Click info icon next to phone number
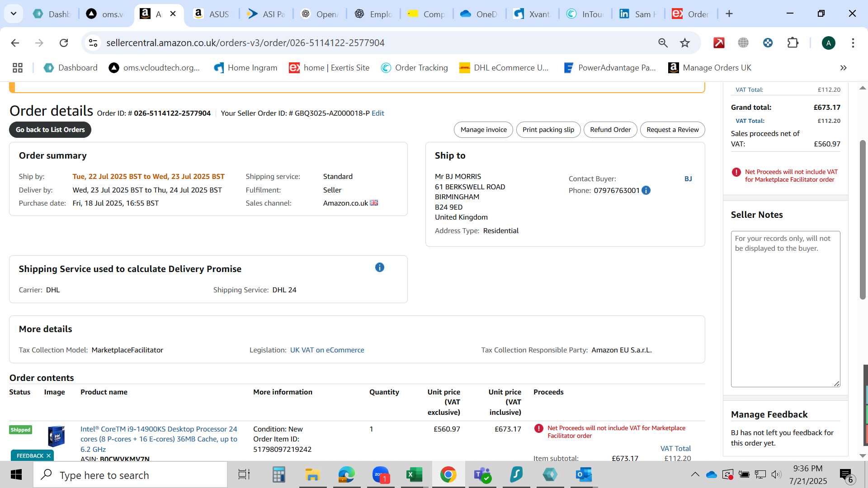 [x=646, y=191]
